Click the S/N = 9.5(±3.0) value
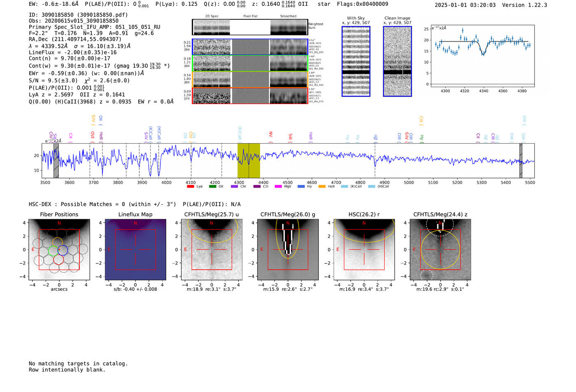 [53, 81]
